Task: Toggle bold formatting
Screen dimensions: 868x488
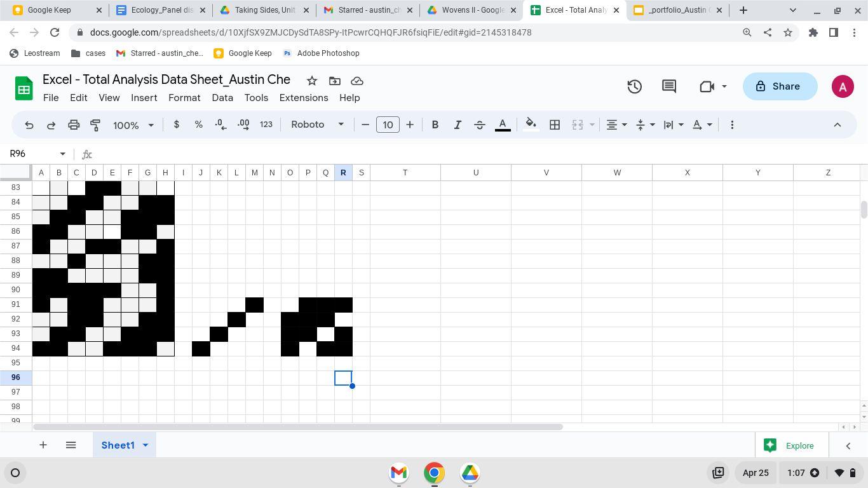Action: 435,125
